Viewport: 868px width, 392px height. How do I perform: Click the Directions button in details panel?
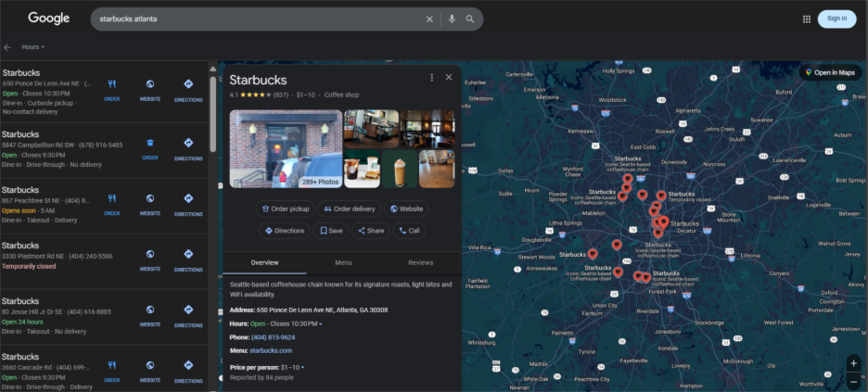(x=285, y=231)
